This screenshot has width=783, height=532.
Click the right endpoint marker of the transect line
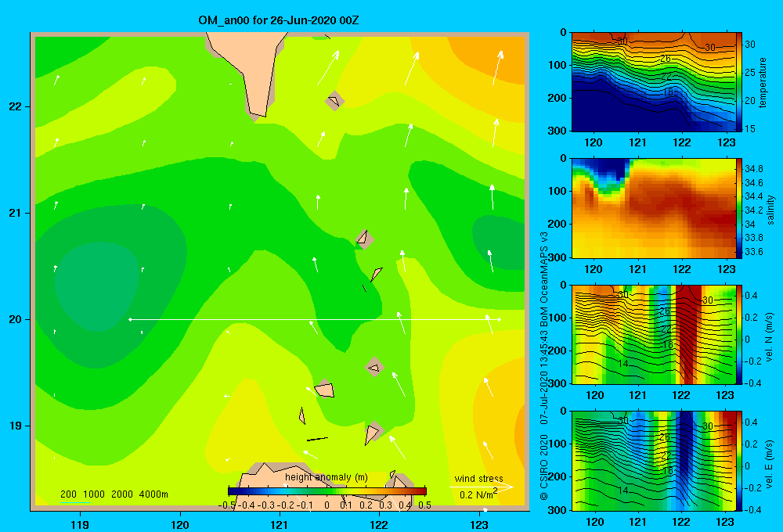click(500, 319)
